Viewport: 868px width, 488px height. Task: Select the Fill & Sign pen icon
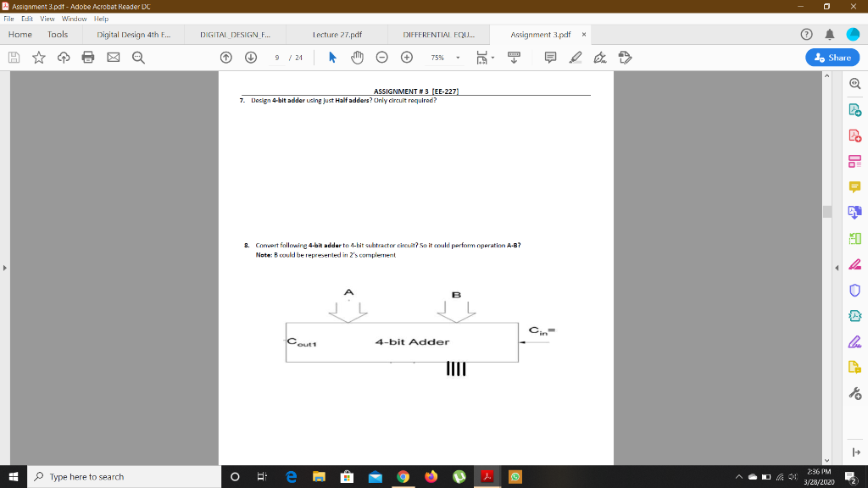(x=599, y=57)
